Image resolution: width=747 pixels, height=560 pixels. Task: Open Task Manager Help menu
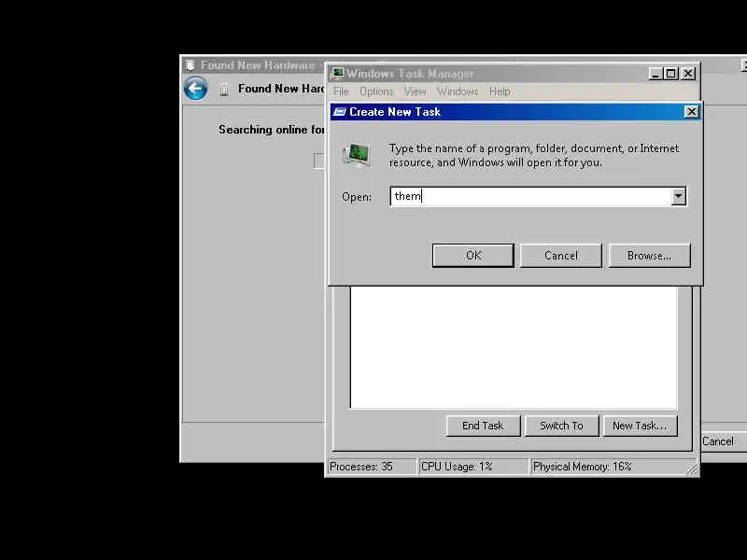500,91
